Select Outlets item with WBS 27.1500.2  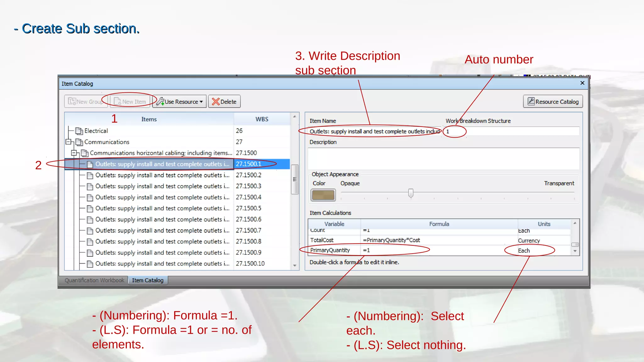[x=162, y=175]
